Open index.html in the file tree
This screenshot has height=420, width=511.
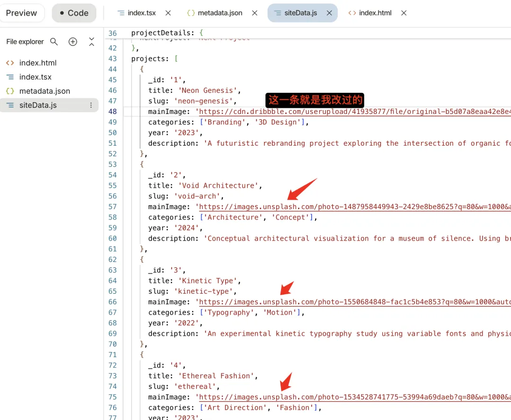(x=38, y=63)
